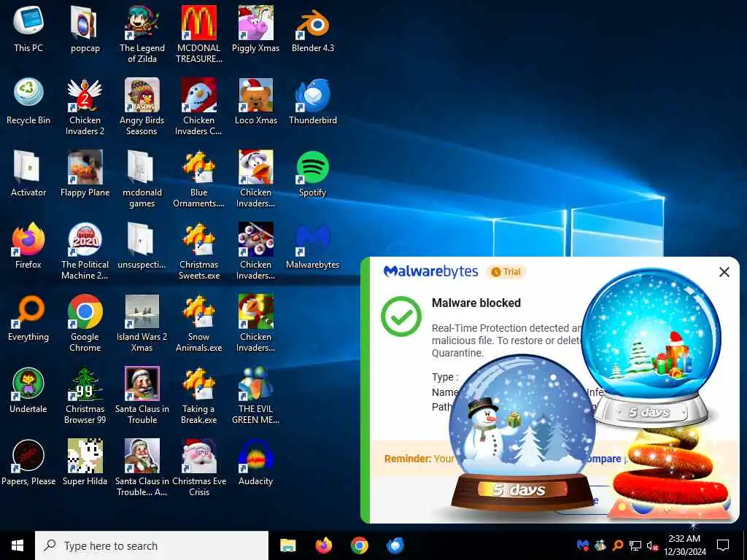Select Taking a Break.exe icon
The width and height of the screenshot is (747, 560).
pos(198,396)
